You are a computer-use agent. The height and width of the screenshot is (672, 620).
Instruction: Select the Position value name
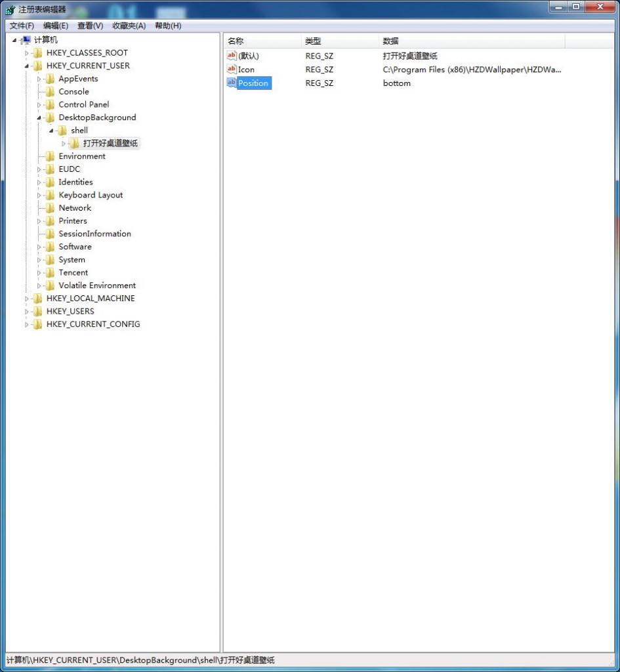tap(253, 83)
